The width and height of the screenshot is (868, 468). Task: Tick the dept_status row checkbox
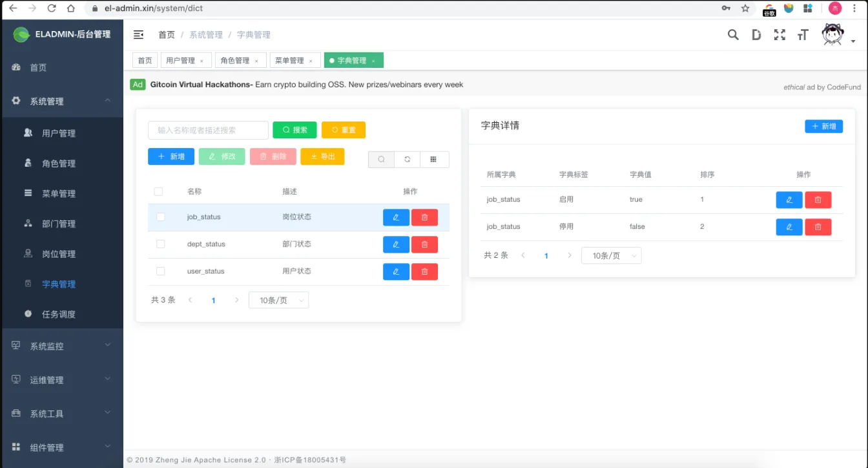[x=161, y=244]
